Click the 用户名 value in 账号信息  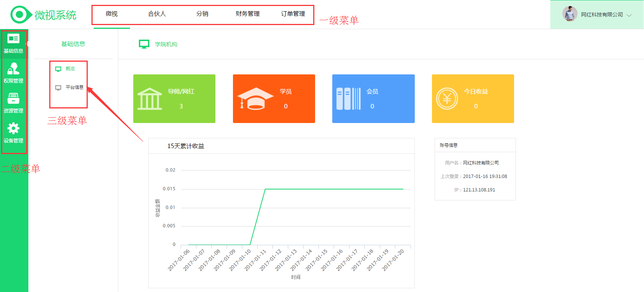point(481,163)
